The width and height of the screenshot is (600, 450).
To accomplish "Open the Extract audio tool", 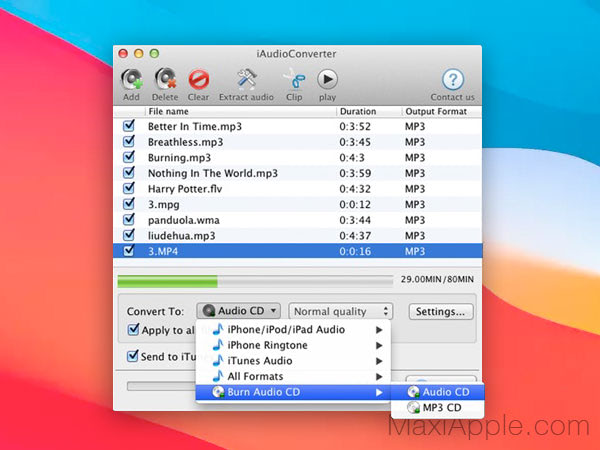I will coord(247,79).
